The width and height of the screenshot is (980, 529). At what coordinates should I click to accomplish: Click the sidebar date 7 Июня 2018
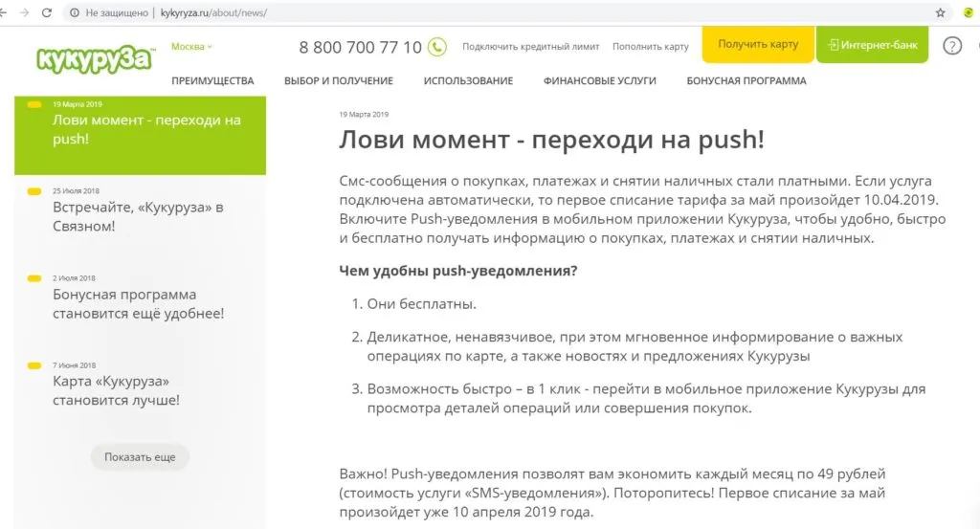[x=75, y=365]
